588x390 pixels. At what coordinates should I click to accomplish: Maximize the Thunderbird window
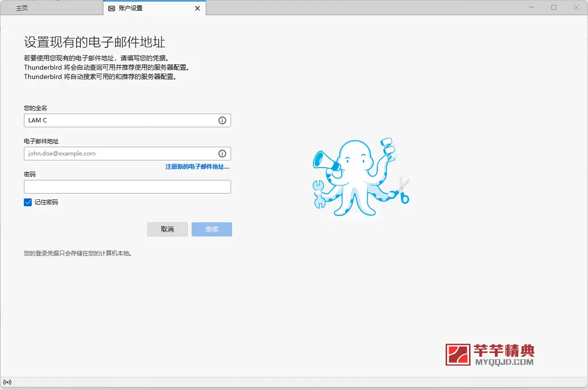pos(554,7)
